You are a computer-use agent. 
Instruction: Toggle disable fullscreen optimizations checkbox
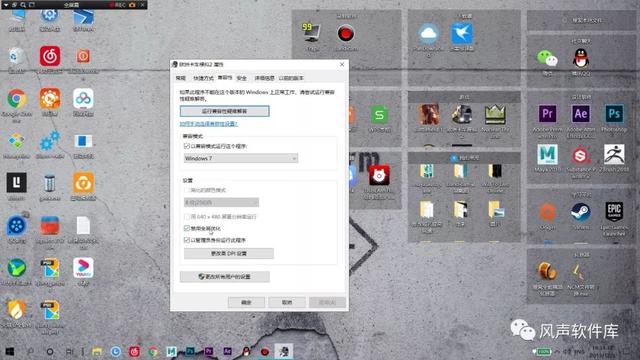pyautogui.click(x=187, y=228)
